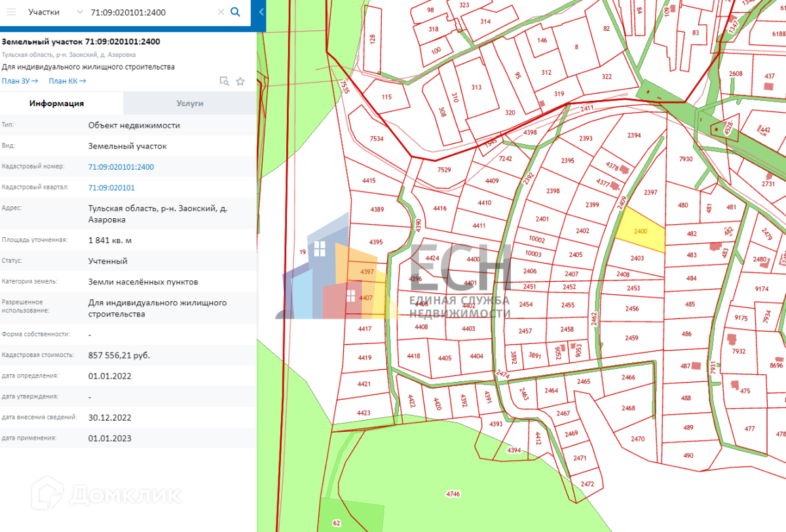Select parcel 2394 on the map
The height and width of the screenshot is (532, 786).
[x=633, y=135]
